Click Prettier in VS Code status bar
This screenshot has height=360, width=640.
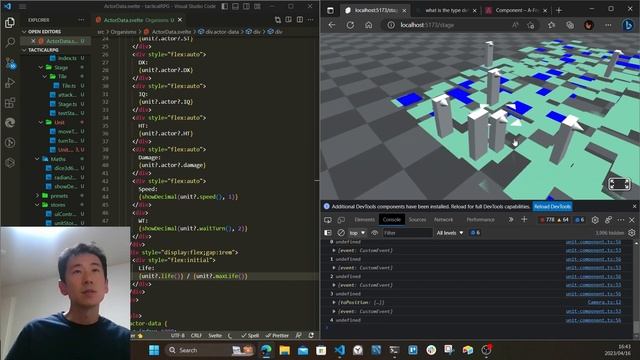[277, 336]
